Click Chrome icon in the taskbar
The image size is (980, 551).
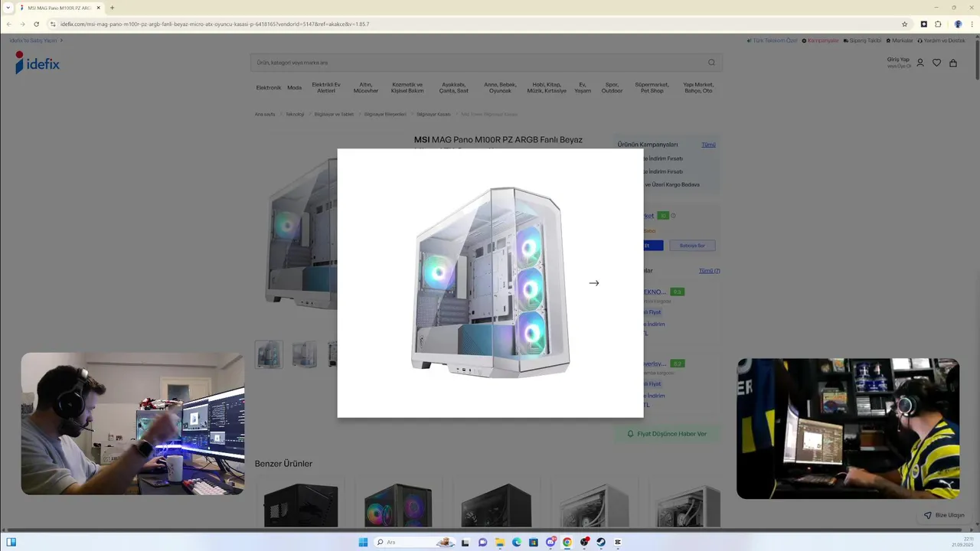567,542
